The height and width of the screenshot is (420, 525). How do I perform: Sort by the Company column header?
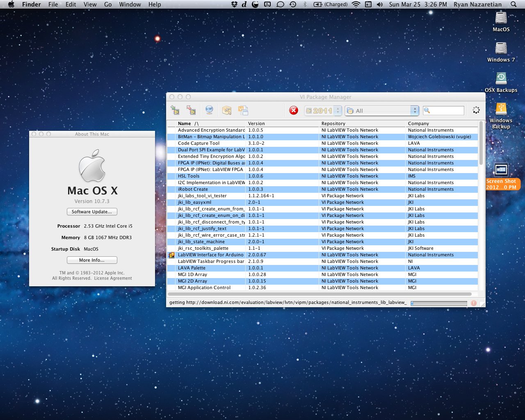point(442,123)
